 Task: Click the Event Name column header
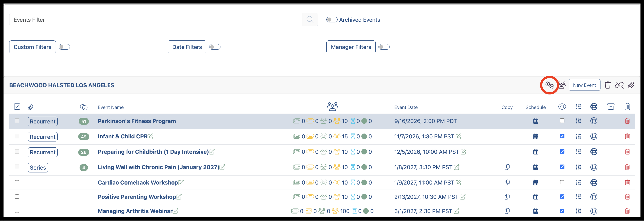pos(111,107)
